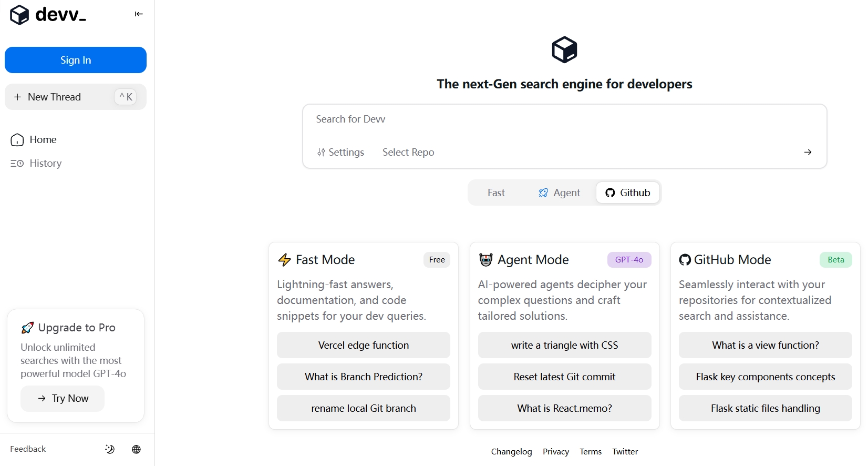Click the GitHub Mode card title
868x466 pixels.
(x=732, y=260)
